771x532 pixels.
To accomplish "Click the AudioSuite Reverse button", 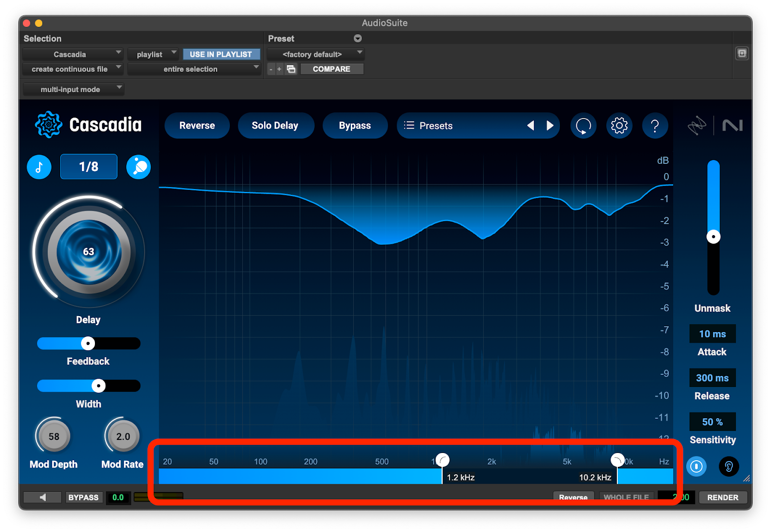I will (573, 497).
